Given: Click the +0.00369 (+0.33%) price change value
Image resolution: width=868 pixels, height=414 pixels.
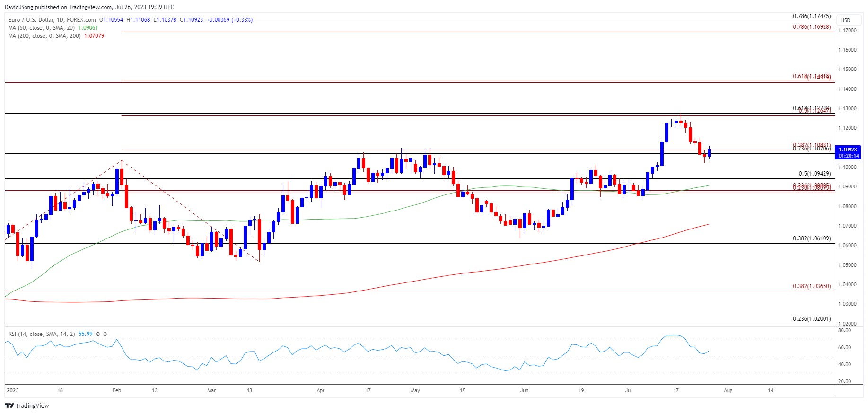Looking at the screenshot, I should tap(229, 20).
